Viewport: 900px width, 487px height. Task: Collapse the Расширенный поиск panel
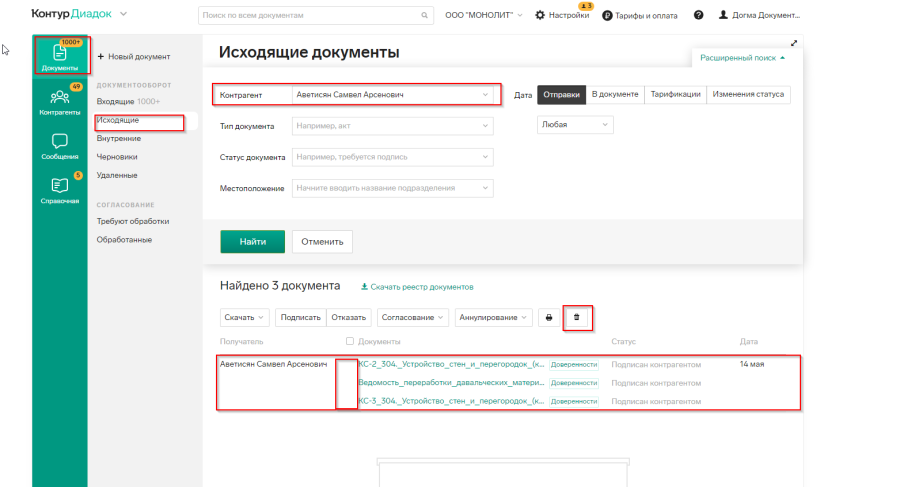(741, 58)
